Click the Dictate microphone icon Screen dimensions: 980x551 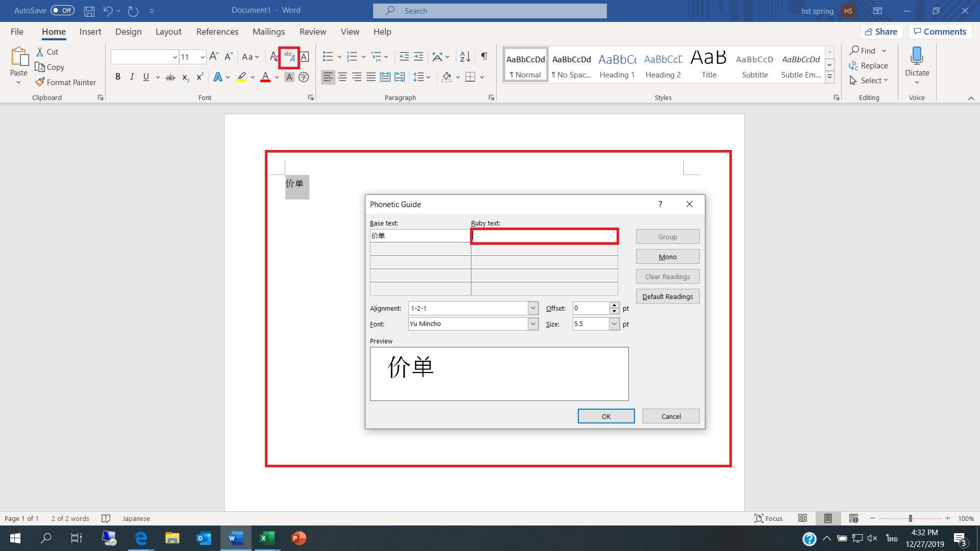(917, 56)
